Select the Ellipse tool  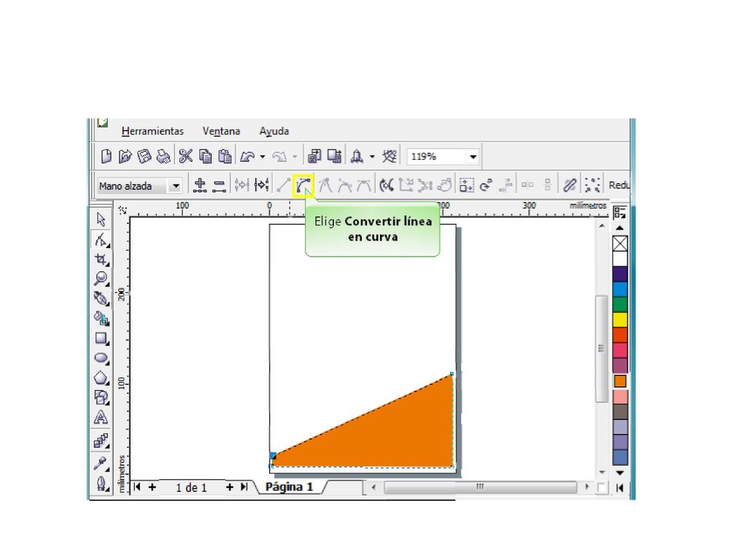click(101, 359)
